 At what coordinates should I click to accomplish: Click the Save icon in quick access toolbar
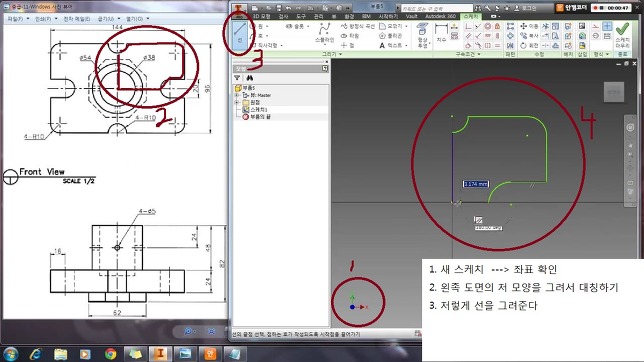pos(278,8)
